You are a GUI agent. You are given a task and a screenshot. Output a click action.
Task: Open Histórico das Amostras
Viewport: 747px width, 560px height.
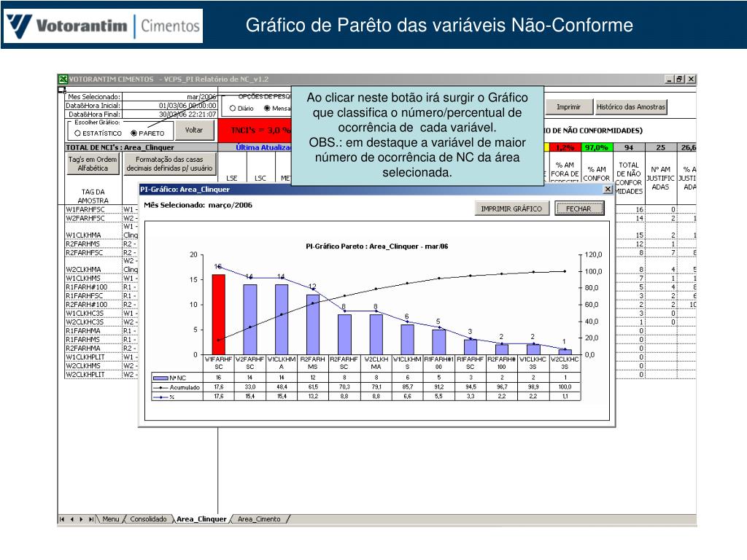(x=631, y=107)
